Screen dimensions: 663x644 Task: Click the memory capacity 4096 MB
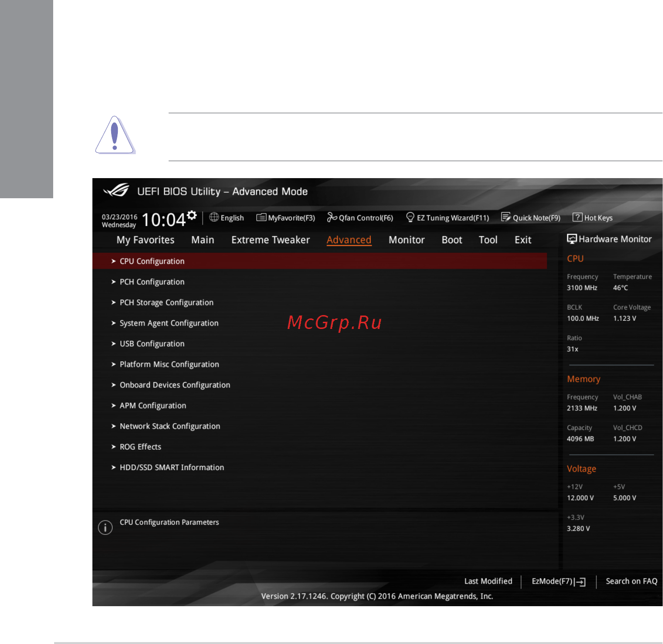click(x=580, y=439)
